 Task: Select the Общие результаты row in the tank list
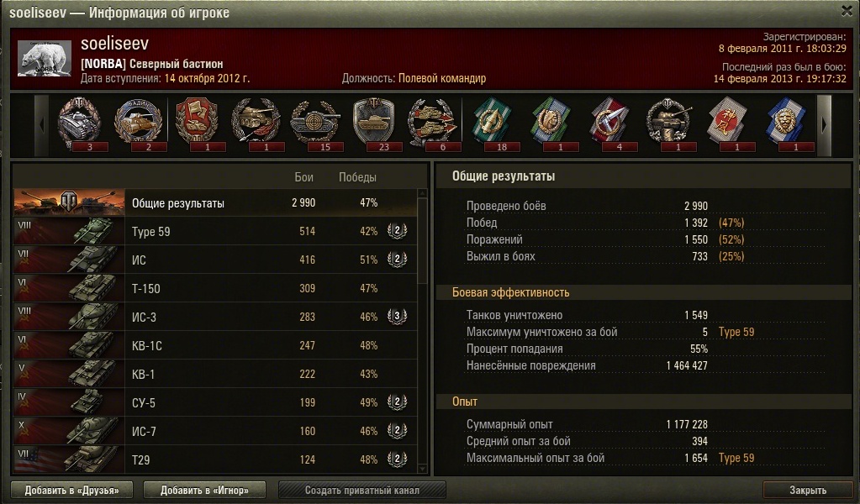pyautogui.click(x=215, y=202)
